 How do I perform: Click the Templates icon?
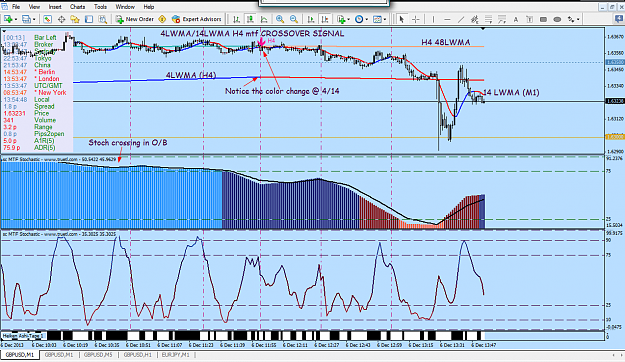coord(377,19)
